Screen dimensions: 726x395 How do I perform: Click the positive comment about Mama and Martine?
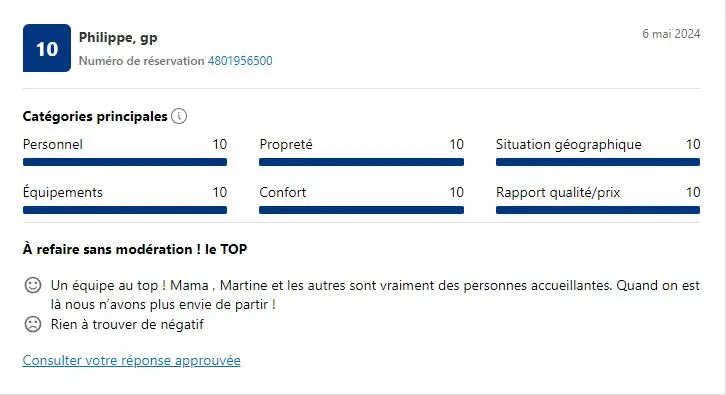click(x=375, y=295)
